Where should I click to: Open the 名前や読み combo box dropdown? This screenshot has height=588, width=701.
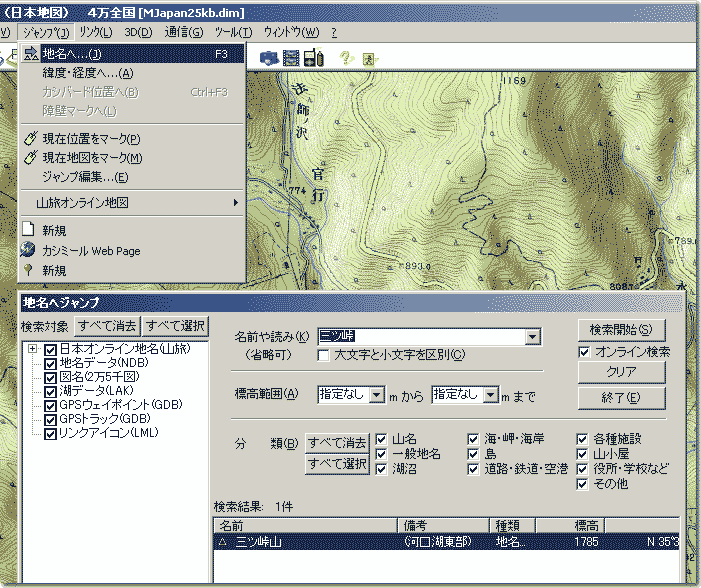(x=532, y=337)
